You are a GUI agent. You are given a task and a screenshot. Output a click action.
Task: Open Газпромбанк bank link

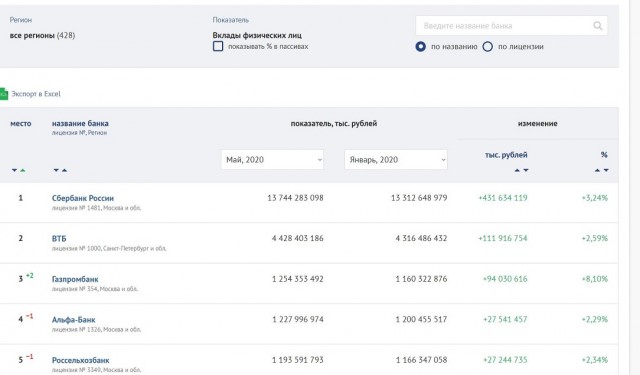[x=75, y=280]
